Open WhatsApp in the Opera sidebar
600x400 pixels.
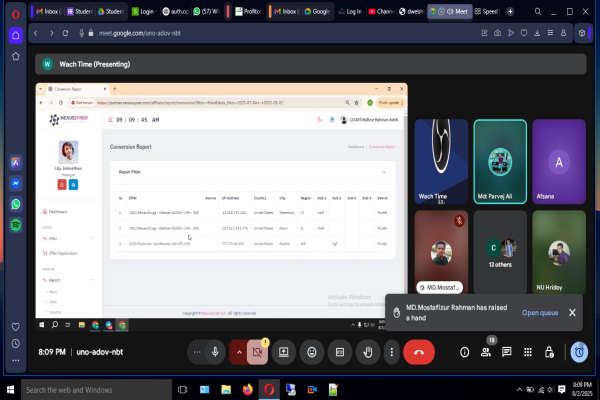point(16,204)
